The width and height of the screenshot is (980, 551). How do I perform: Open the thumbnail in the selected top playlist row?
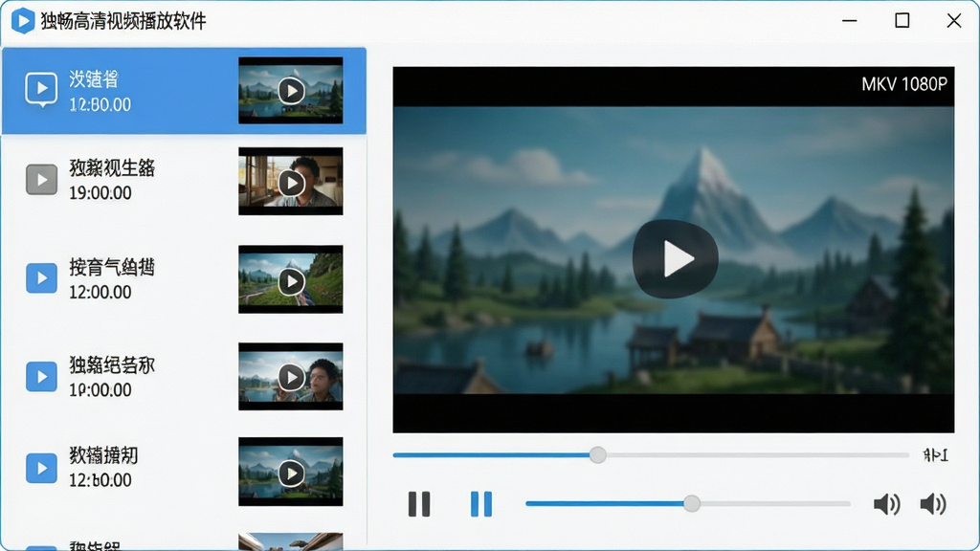point(291,91)
